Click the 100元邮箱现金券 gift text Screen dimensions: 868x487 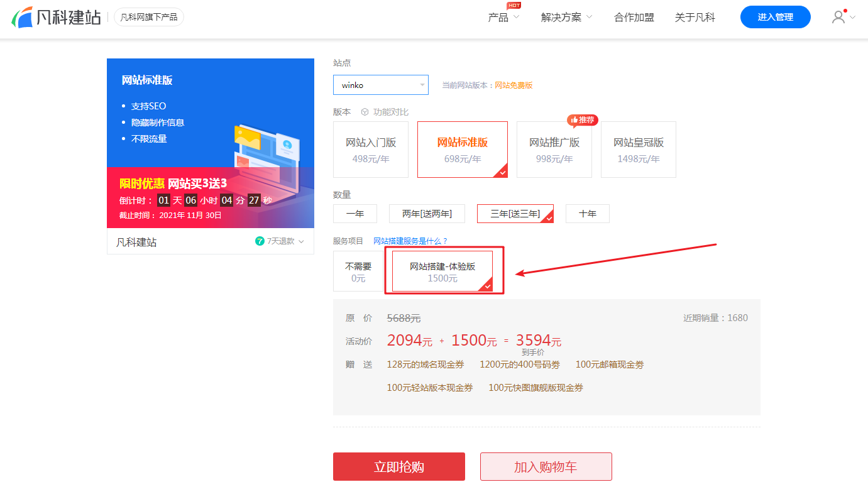click(610, 364)
